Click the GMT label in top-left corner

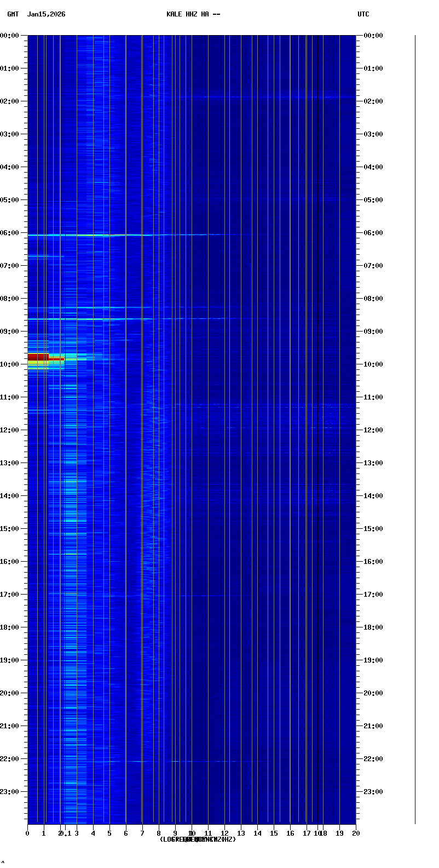click(x=13, y=14)
